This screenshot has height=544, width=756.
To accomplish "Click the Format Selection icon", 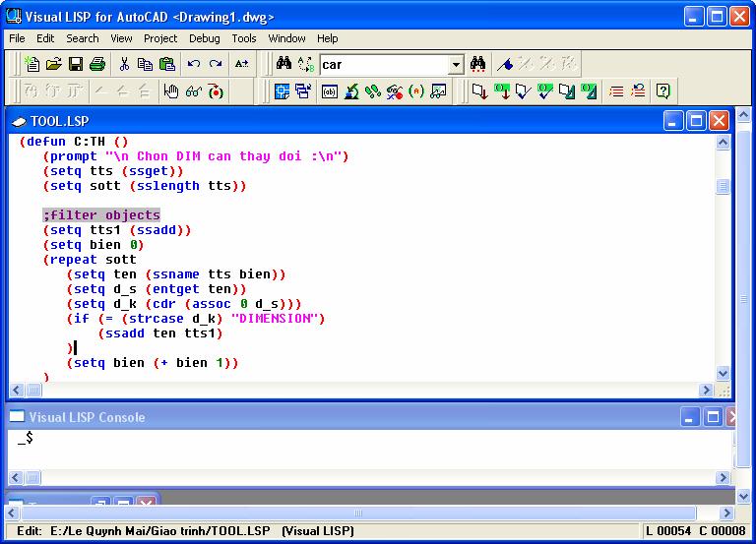I will tap(589, 91).
